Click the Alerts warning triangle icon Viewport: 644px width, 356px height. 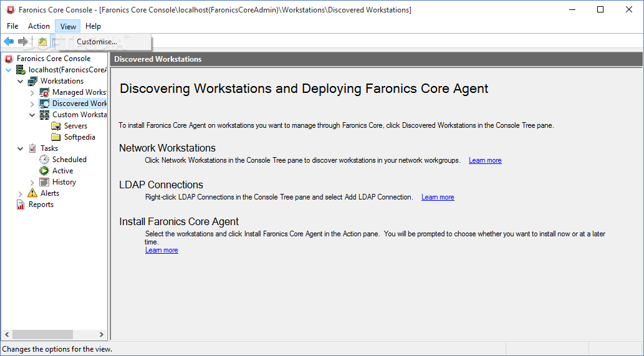(x=32, y=193)
